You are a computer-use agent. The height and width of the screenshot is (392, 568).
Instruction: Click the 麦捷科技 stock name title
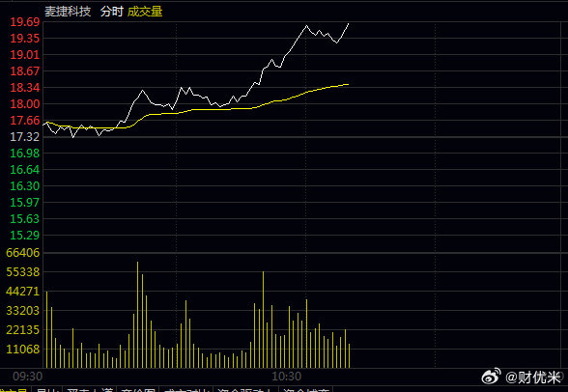68,12
